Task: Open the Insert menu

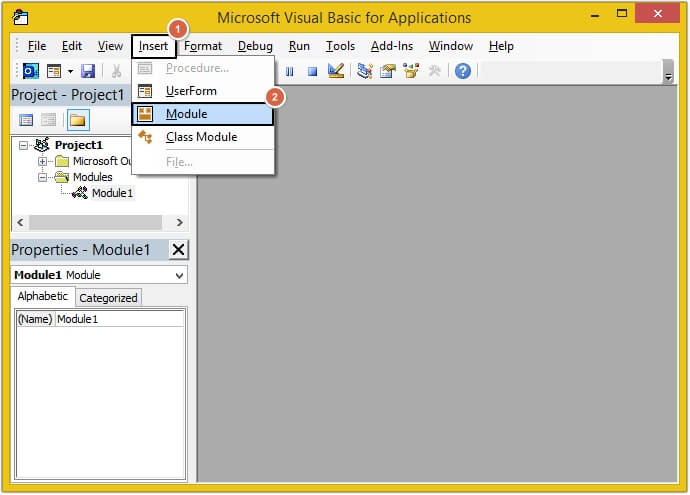Action: tap(153, 46)
